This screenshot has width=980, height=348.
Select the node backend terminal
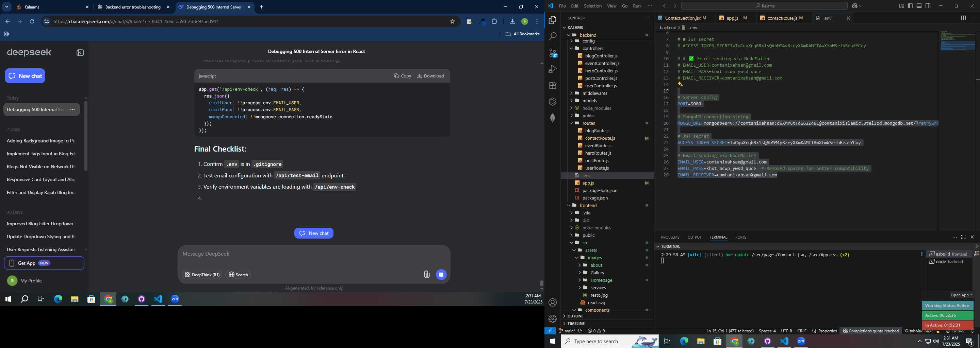point(948,261)
